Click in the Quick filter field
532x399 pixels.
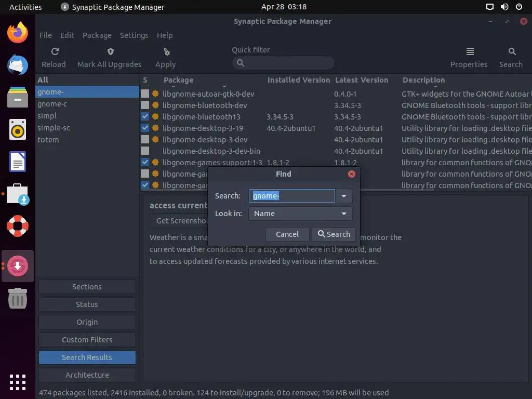point(283,63)
